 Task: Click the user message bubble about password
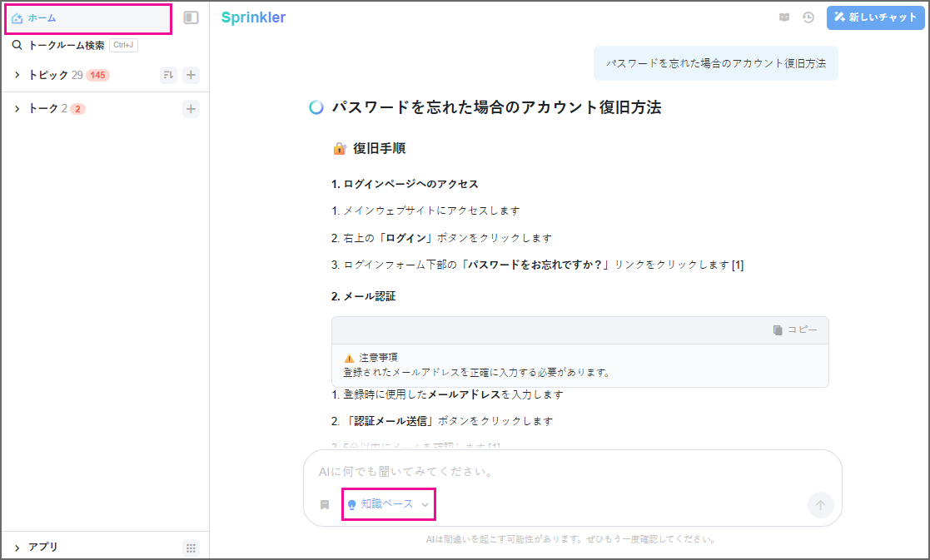pyautogui.click(x=715, y=63)
